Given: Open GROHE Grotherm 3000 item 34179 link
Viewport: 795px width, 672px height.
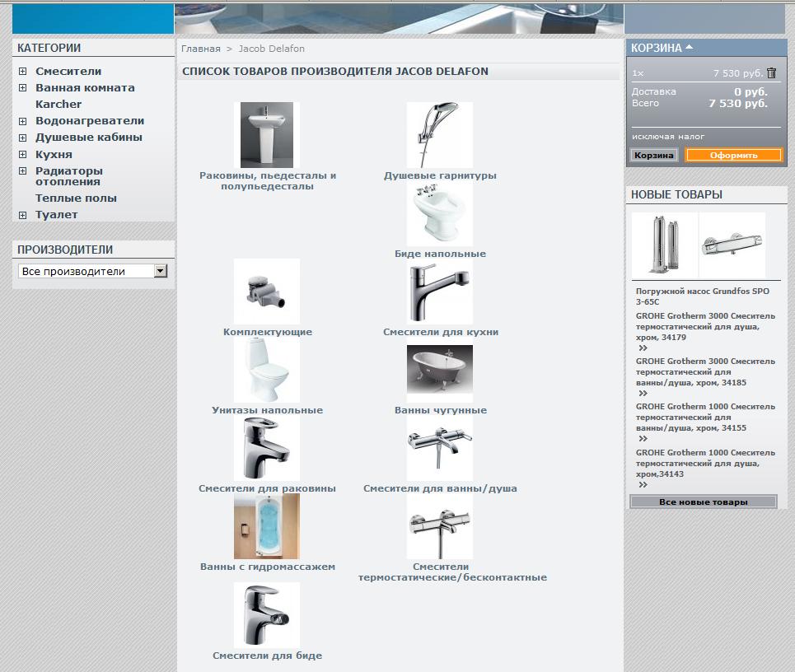Looking at the screenshot, I should click(705, 326).
